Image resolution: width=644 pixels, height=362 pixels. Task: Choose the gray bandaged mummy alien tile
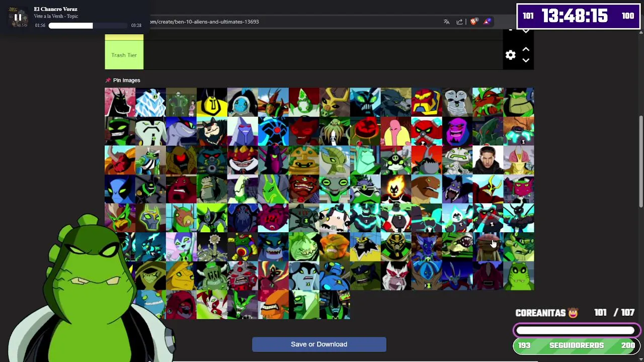pyautogui.click(x=457, y=102)
